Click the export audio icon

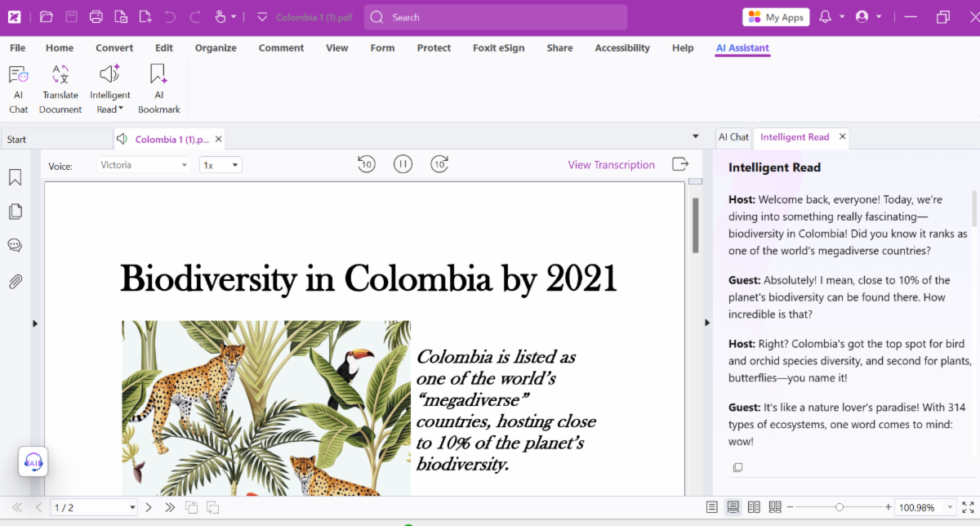pyautogui.click(x=679, y=164)
